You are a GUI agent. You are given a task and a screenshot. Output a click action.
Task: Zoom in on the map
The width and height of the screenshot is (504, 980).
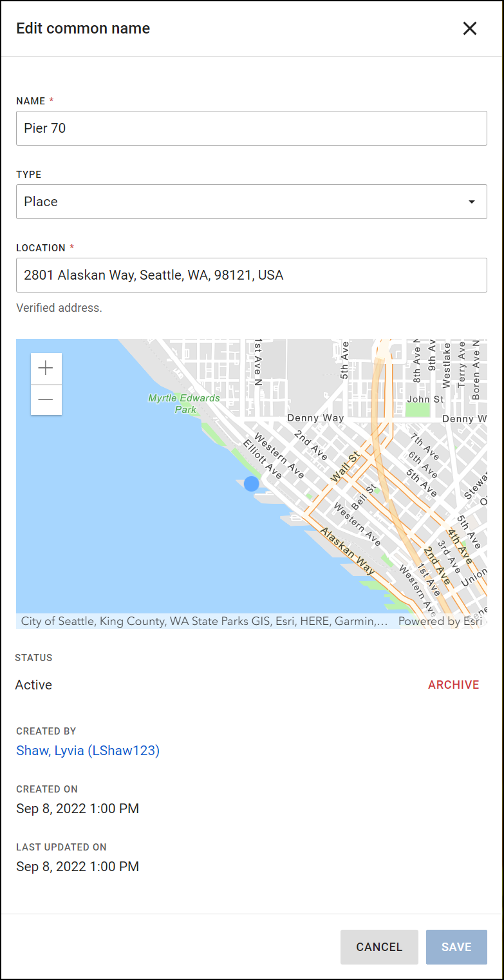[46, 369]
